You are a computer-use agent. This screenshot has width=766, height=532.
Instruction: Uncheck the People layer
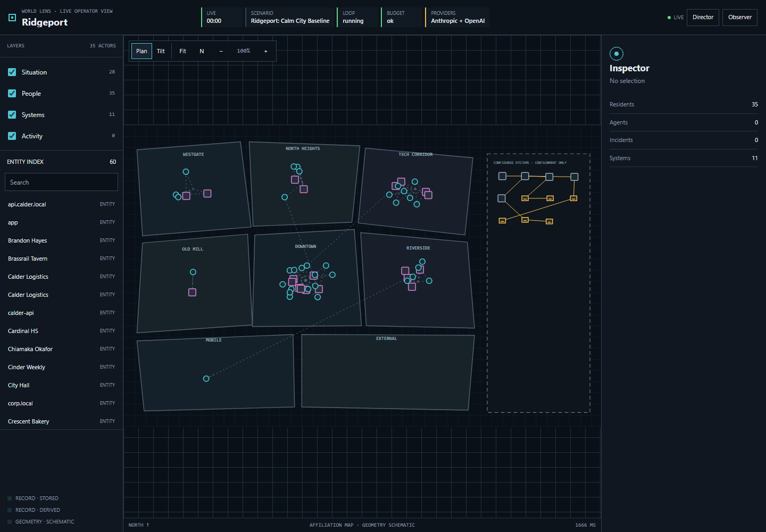pos(12,94)
